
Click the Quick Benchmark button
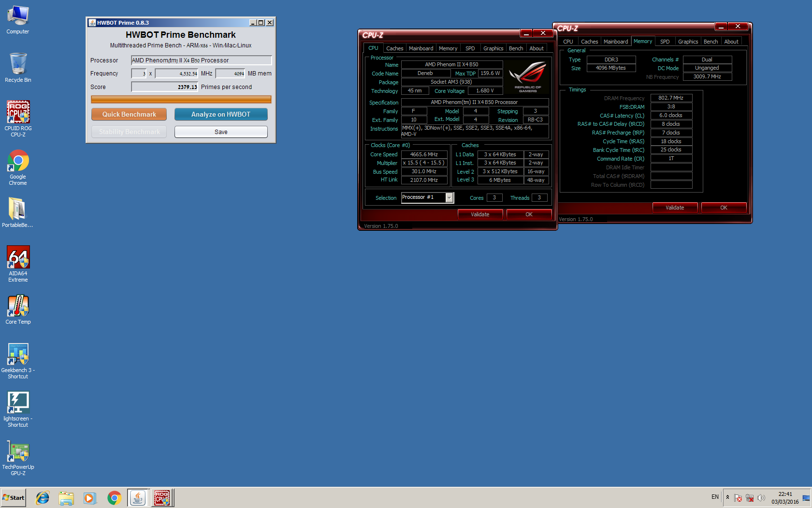129,114
